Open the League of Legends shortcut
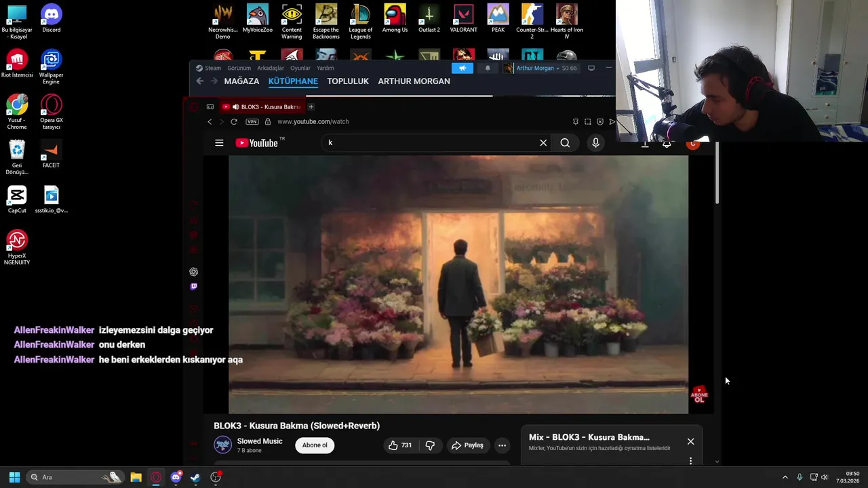868x488 pixels. pyautogui.click(x=360, y=22)
